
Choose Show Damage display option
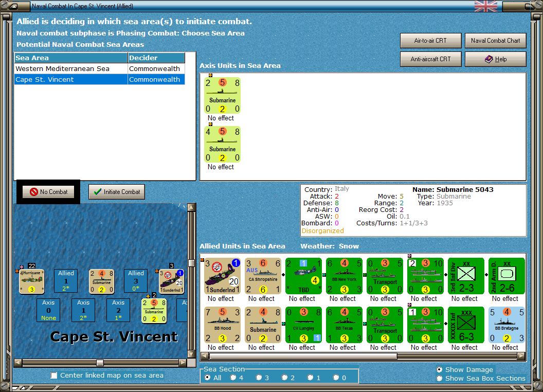coord(440,369)
